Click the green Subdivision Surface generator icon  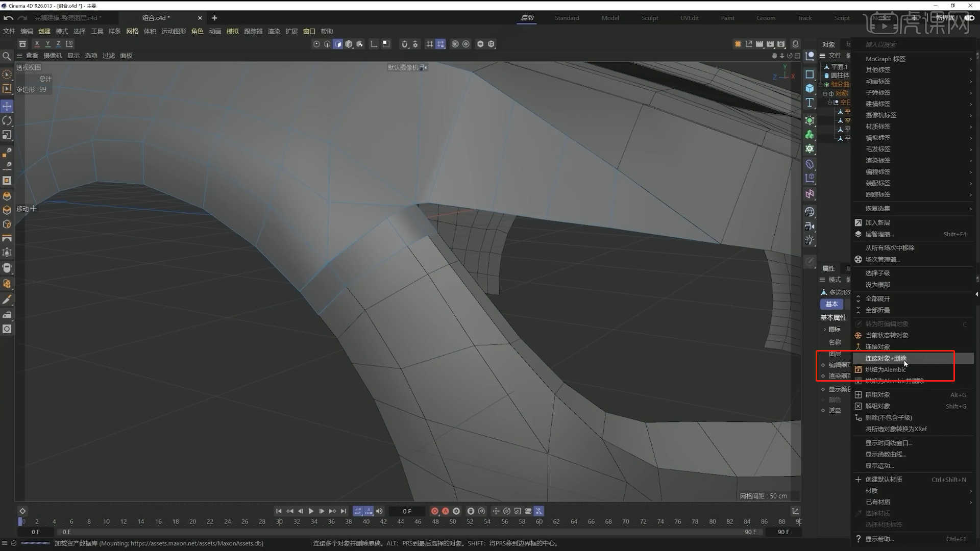(810, 121)
